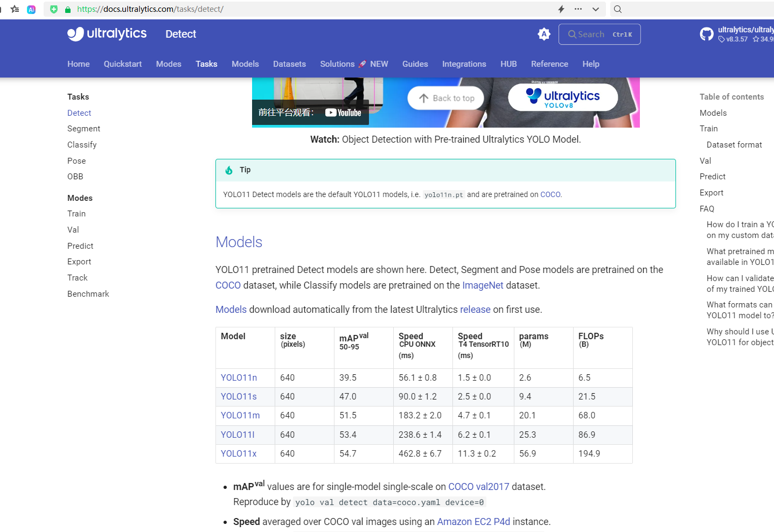774x532 pixels.
Task: Open Predict under Modes in left sidebar
Action: [x=80, y=246]
